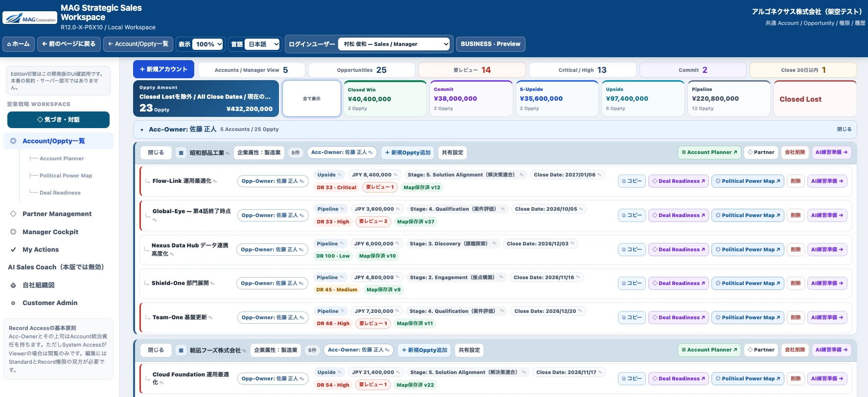Select the Accounts / Manager View tab
The image size is (868, 397).
[x=251, y=70]
